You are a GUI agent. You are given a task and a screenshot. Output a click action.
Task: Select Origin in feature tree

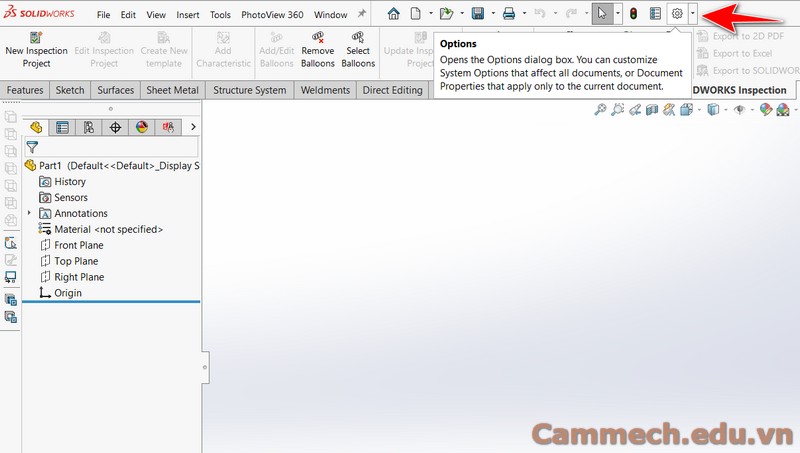61,293
